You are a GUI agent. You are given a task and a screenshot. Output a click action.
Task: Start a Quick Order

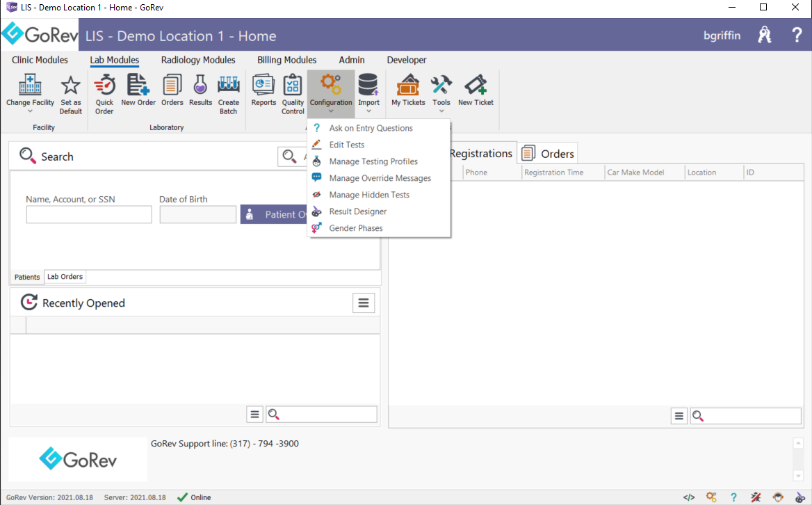coord(104,93)
